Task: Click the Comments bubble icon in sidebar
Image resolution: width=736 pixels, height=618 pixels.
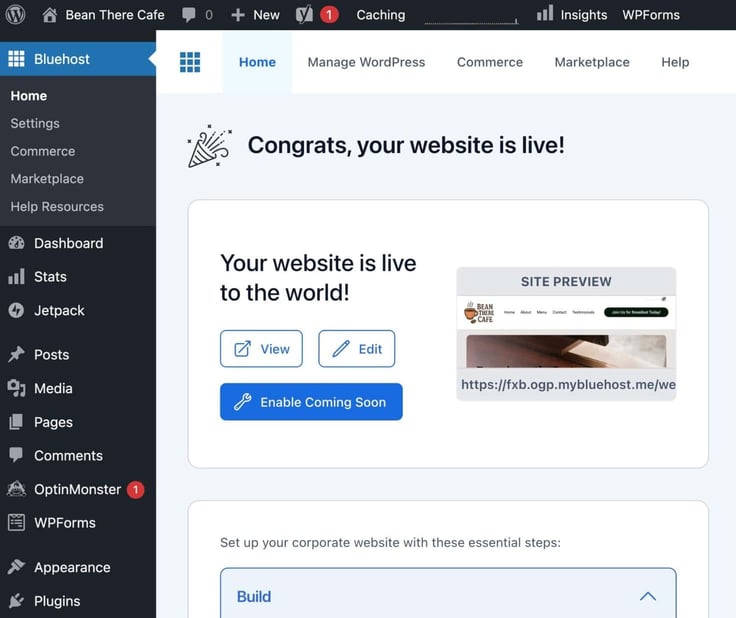Action: coord(16,455)
